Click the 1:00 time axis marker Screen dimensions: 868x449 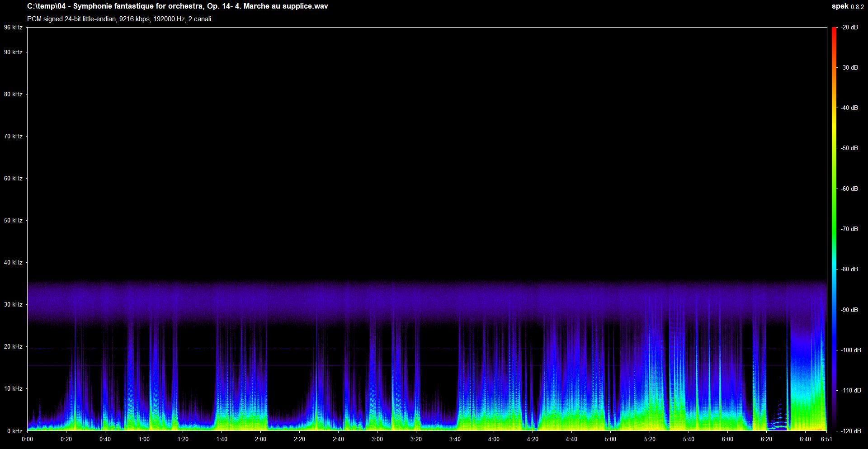click(144, 439)
